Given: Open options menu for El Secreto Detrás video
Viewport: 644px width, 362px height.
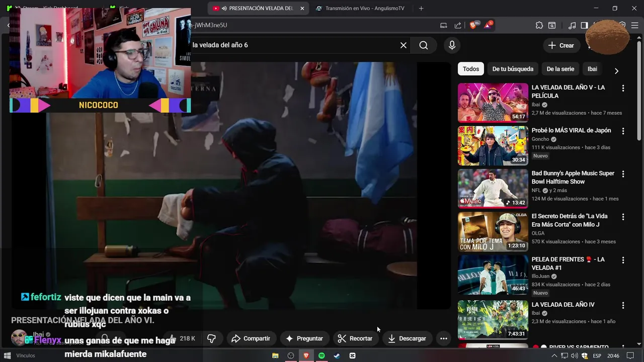Looking at the screenshot, I should pos(623,217).
